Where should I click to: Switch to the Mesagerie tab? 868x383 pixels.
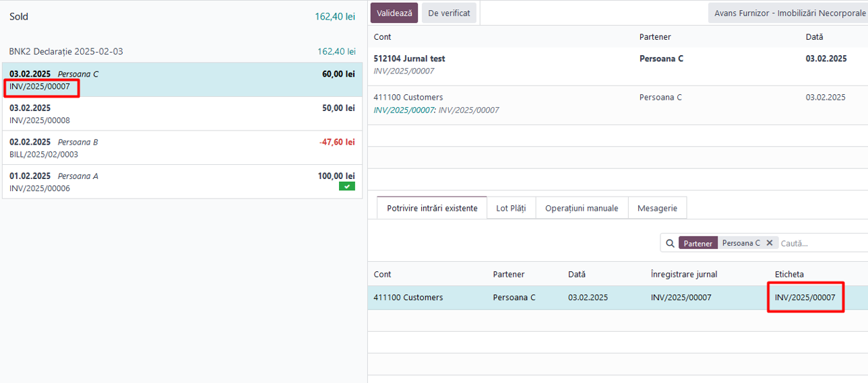click(657, 208)
